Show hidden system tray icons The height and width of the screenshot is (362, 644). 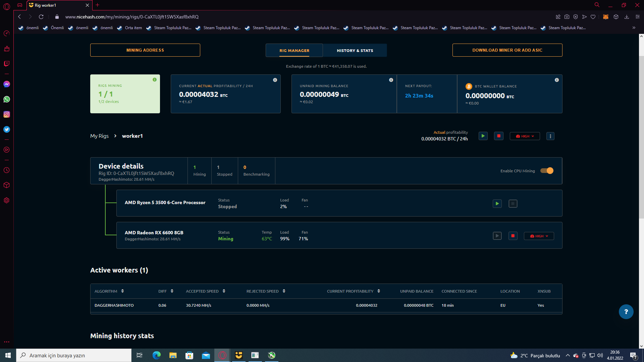click(x=568, y=355)
